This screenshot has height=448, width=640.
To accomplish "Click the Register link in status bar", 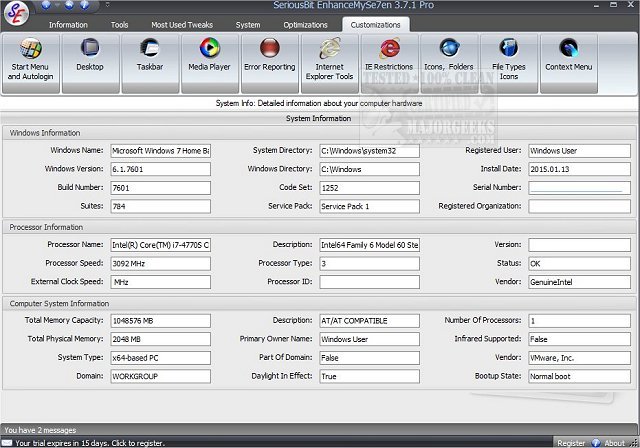I will pyautogui.click(x=571, y=442).
